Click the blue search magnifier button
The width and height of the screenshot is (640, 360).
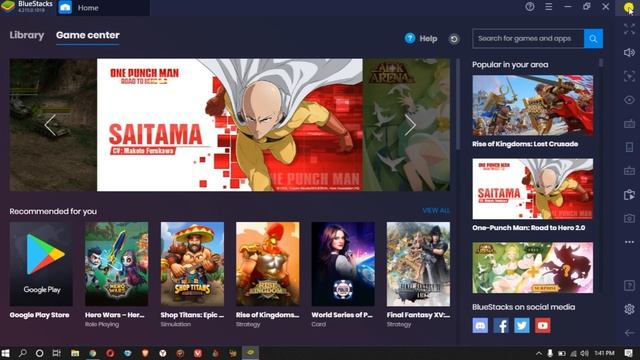(593, 39)
